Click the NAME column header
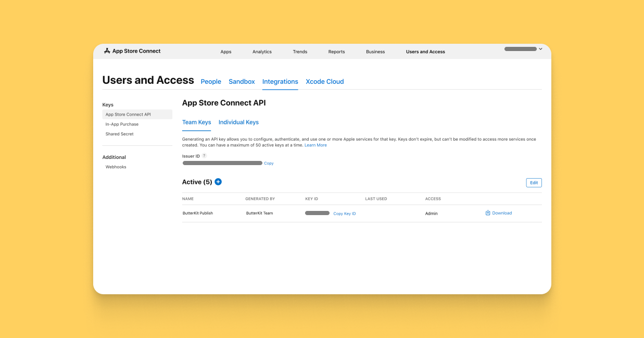Viewport: 644px width, 338px height. [188, 198]
